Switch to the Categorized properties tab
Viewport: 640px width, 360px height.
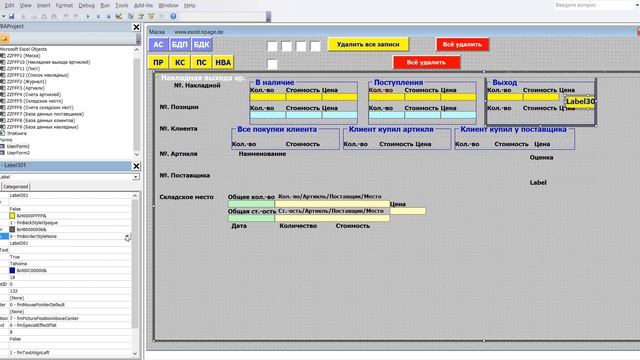click(x=16, y=187)
